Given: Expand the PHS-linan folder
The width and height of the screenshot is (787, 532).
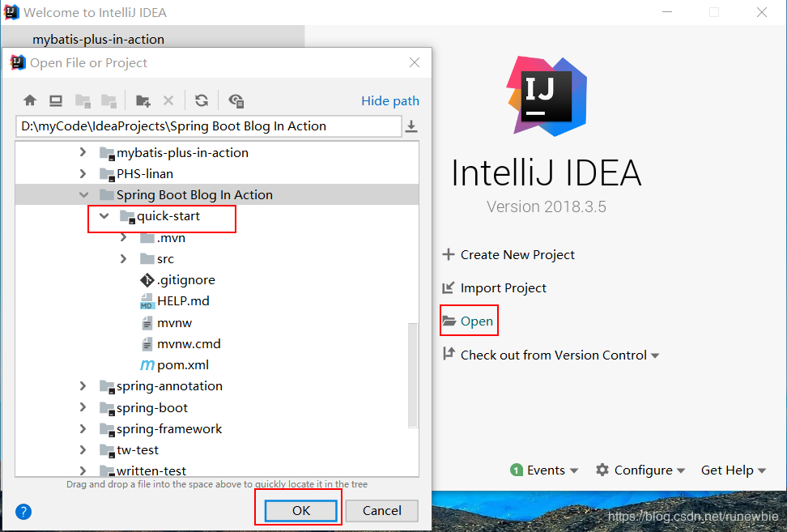Looking at the screenshot, I should [x=83, y=173].
